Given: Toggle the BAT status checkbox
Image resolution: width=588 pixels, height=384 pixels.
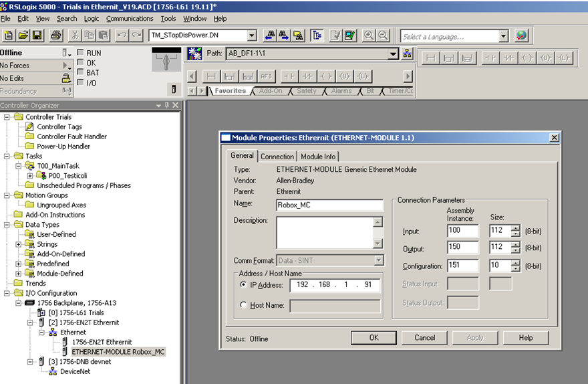Looking at the screenshot, I should tap(80, 72).
